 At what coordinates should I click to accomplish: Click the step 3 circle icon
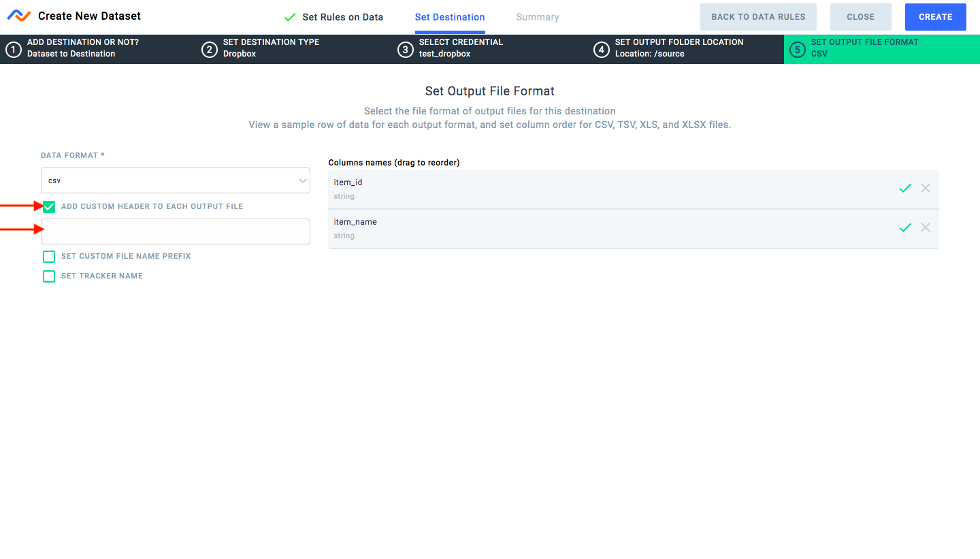coord(405,50)
